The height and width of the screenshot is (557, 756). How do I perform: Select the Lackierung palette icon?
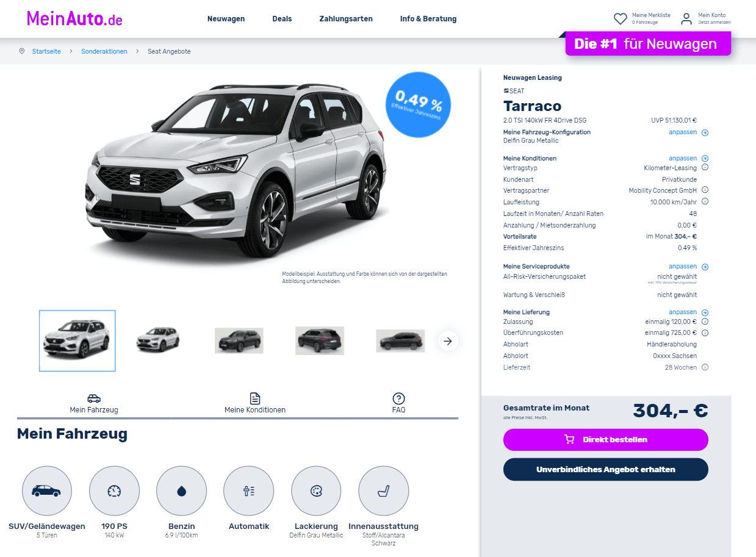pos(316,491)
